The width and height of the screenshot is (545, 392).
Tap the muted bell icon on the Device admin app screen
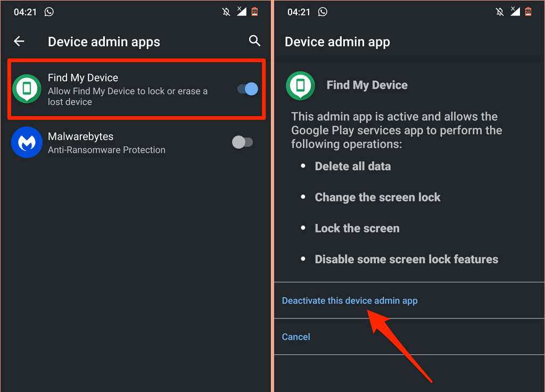(498, 11)
